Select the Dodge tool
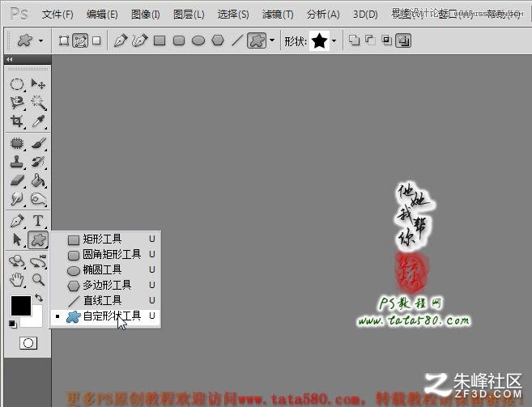 pos(38,199)
